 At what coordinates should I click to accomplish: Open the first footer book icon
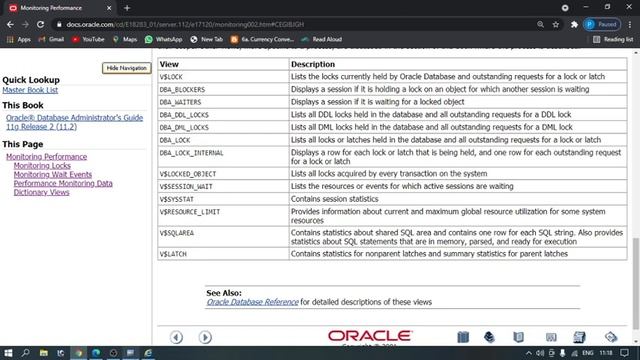coord(463,337)
